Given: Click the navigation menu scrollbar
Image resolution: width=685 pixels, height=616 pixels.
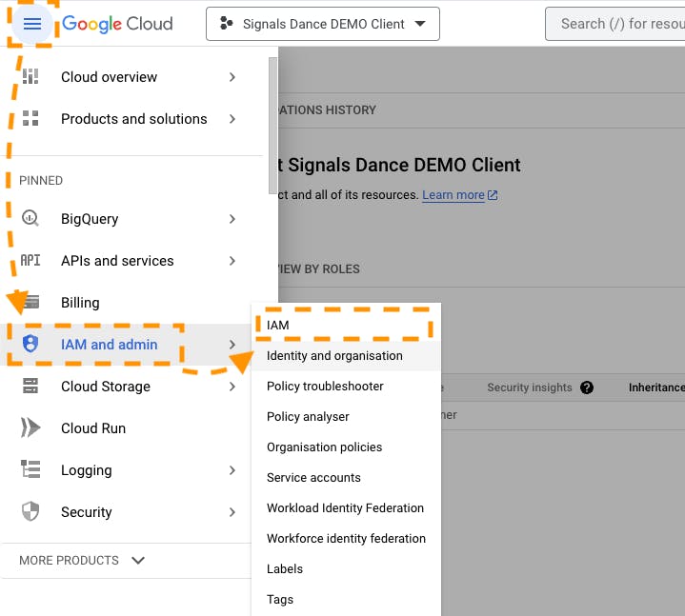Looking at the screenshot, I should (x=273, y=127).
